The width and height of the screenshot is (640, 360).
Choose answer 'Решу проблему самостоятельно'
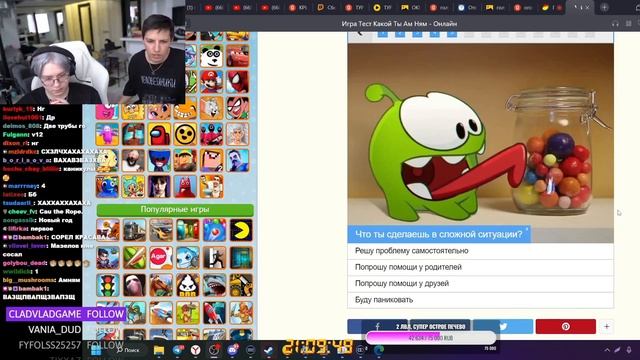click(x=480, y=251)
